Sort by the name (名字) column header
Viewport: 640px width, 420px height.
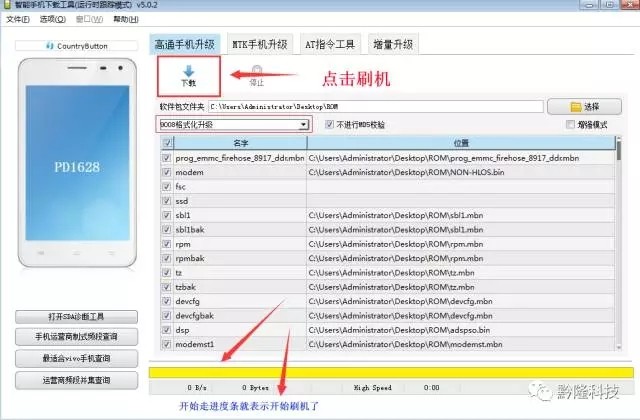[240, 143]
